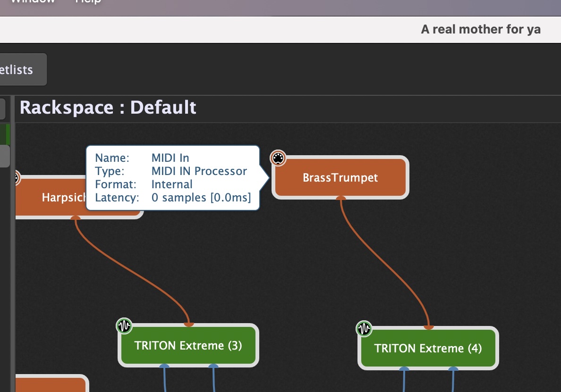
Task: Click waveform icon on TRITON Extreme (4)
Action: click(x=364, y=329)
